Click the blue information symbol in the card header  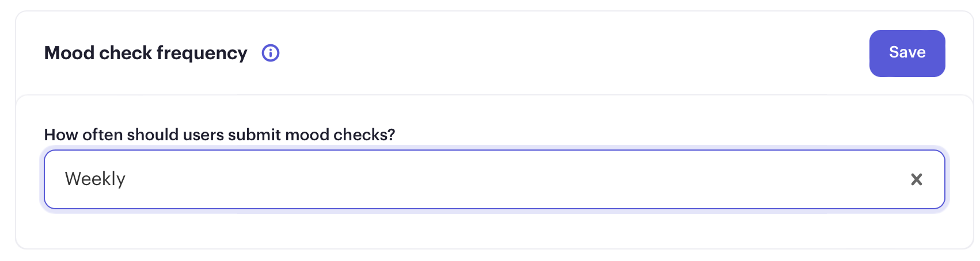tap(271, 53)
